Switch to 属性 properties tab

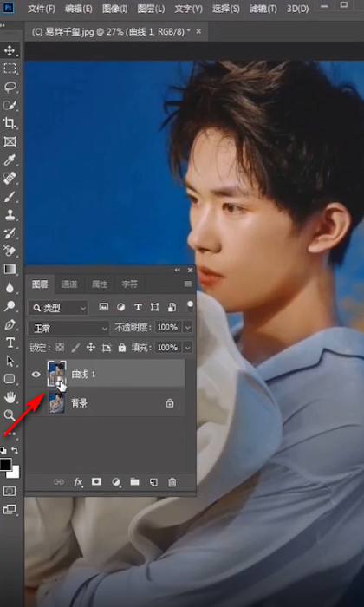100,285
